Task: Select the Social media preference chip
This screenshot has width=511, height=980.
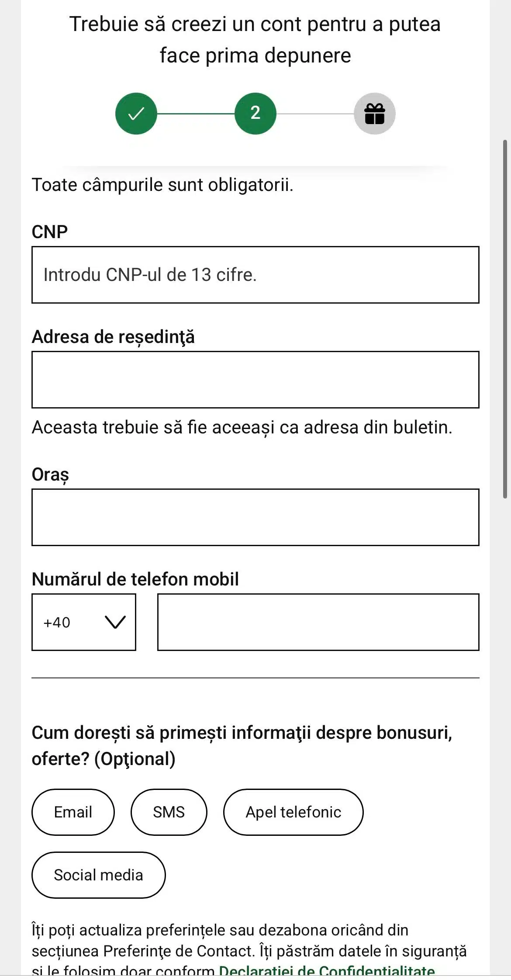Action: (x=98, y=875)
